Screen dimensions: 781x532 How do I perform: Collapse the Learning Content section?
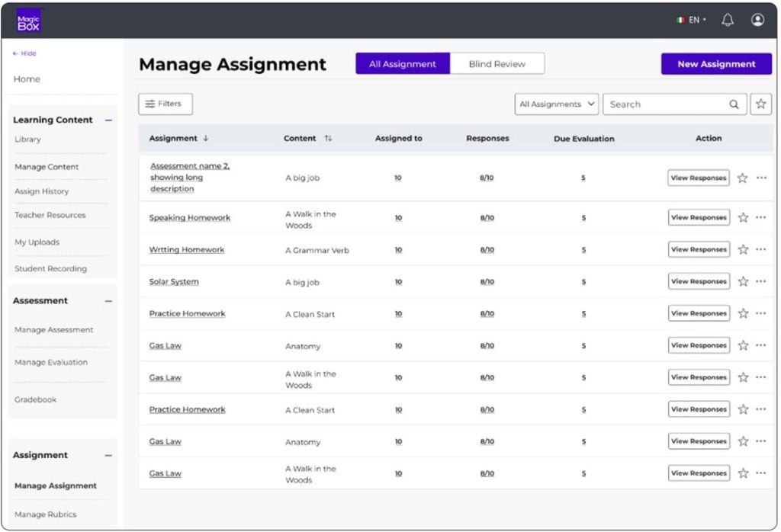(108, 120)
